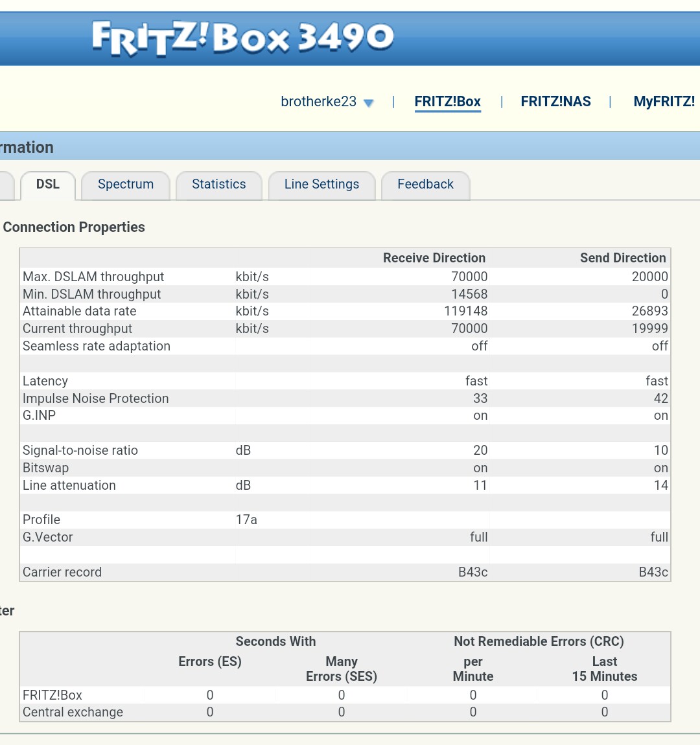Viewport: 700px width, 745px height.
Task: Click the Connection Properties heading
Action: 74,227
